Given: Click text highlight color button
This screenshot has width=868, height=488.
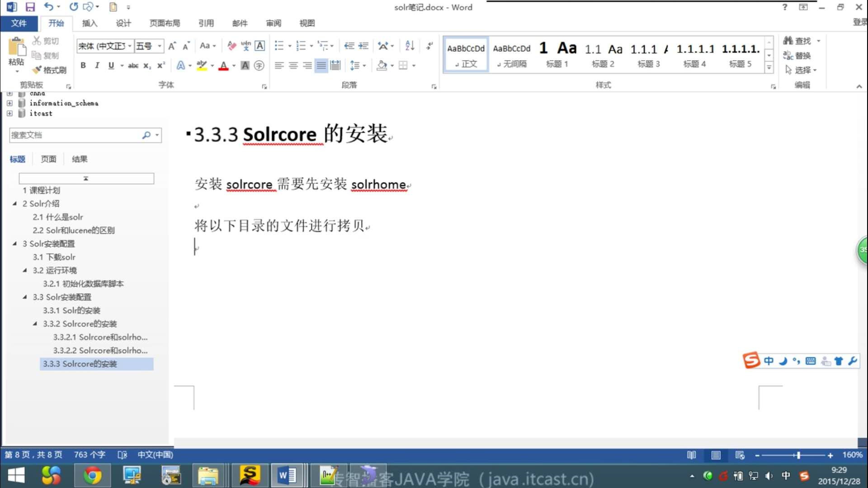Looking at the screenshot, I should pyautogui.click(x=202, y=66).
